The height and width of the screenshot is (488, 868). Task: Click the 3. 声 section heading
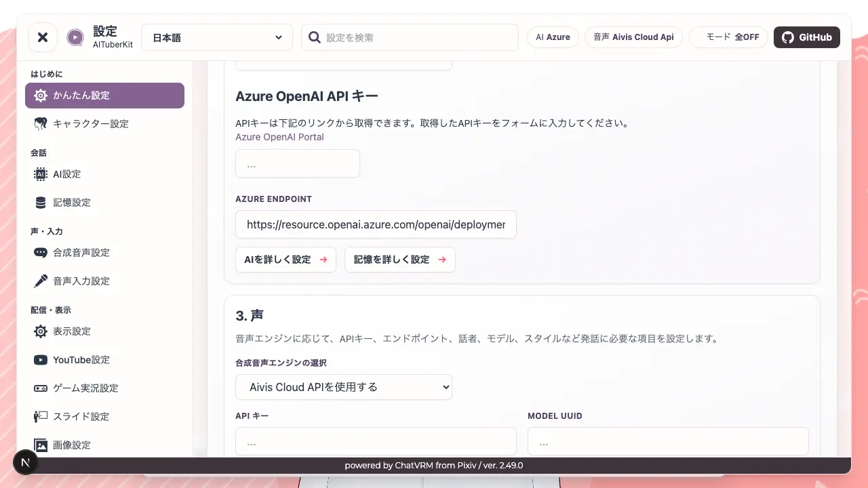tap(250, 315)
